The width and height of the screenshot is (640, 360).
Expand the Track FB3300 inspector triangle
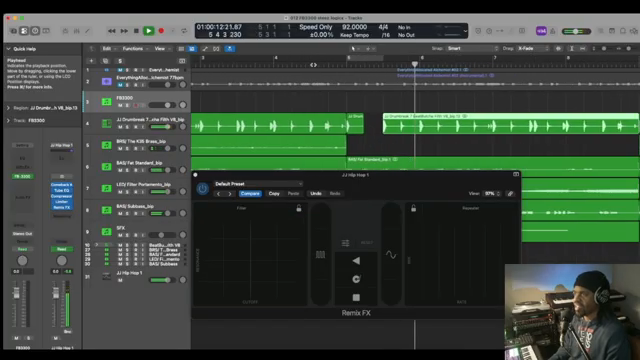(9, 121)
